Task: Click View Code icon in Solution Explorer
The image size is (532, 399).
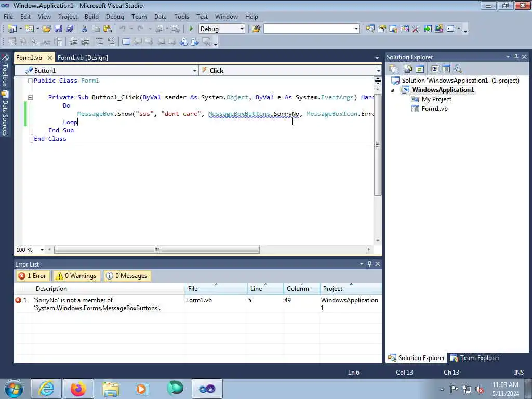Action: (435, 69)
